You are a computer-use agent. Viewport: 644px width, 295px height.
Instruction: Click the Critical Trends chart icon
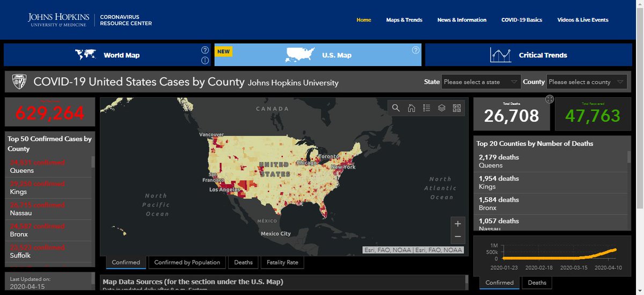coord(500,55)
